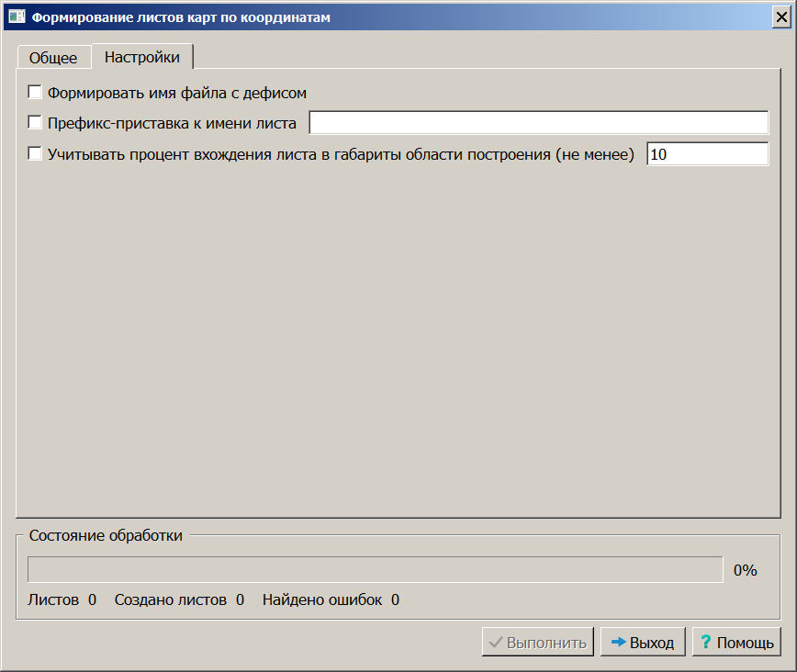Click the checkmark icon on Выполнить

tap(496, 643)
